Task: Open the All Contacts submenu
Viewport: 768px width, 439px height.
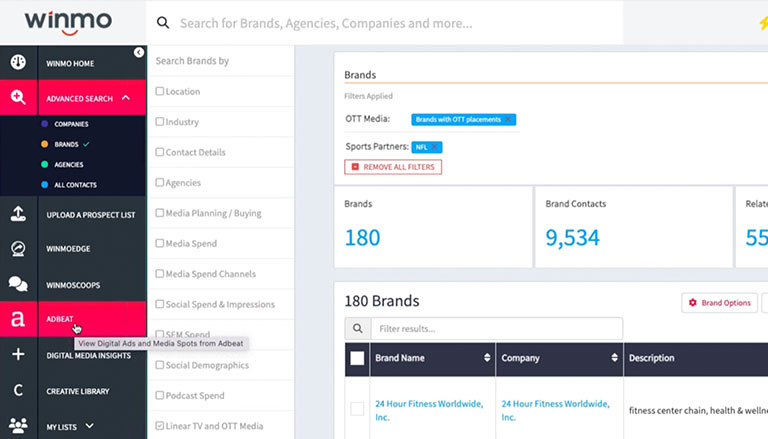Action: click(x=75, y=185)
